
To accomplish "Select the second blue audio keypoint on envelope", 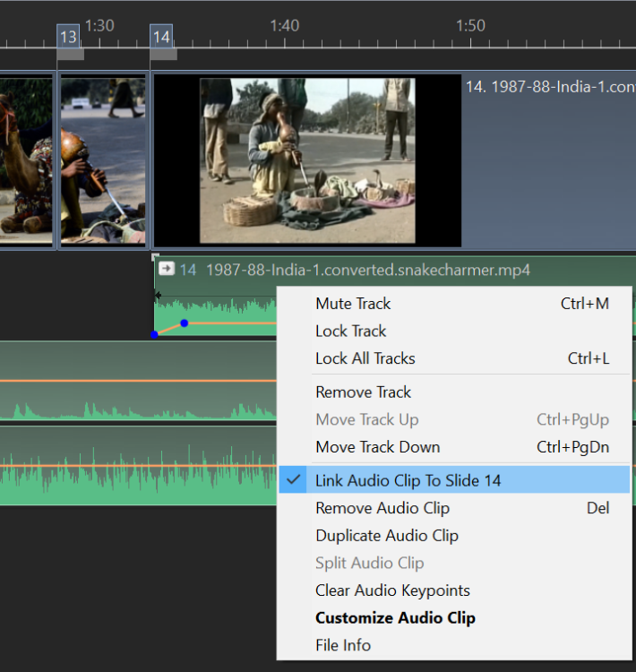I will tap(185, 323).
